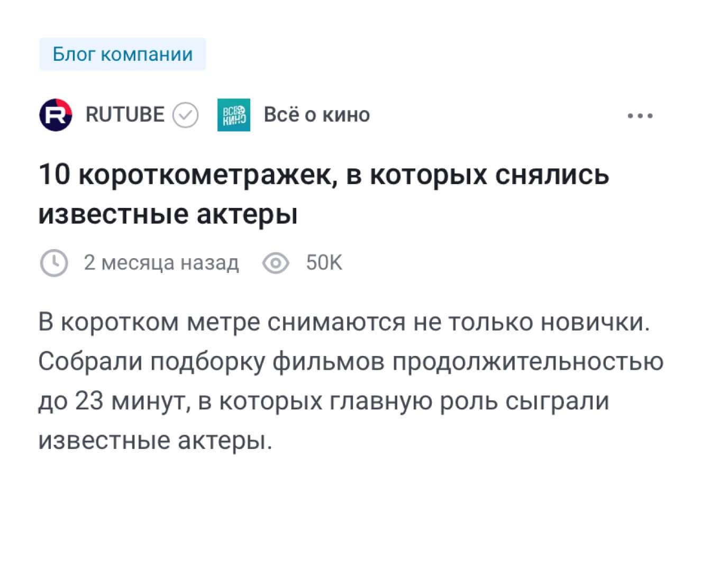The height and width of the screenshot is (567, 728).
Task: Click the eye views icon
Action: point(276,263)
